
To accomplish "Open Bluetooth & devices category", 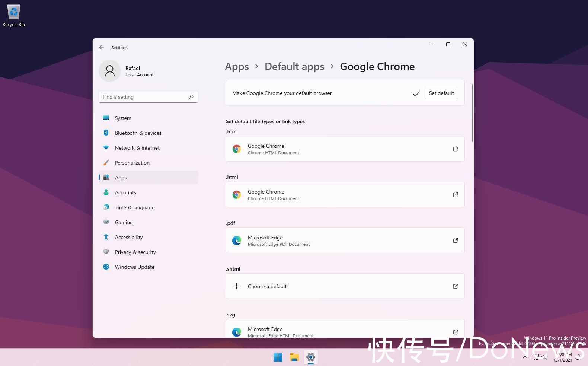I will 149,133.
